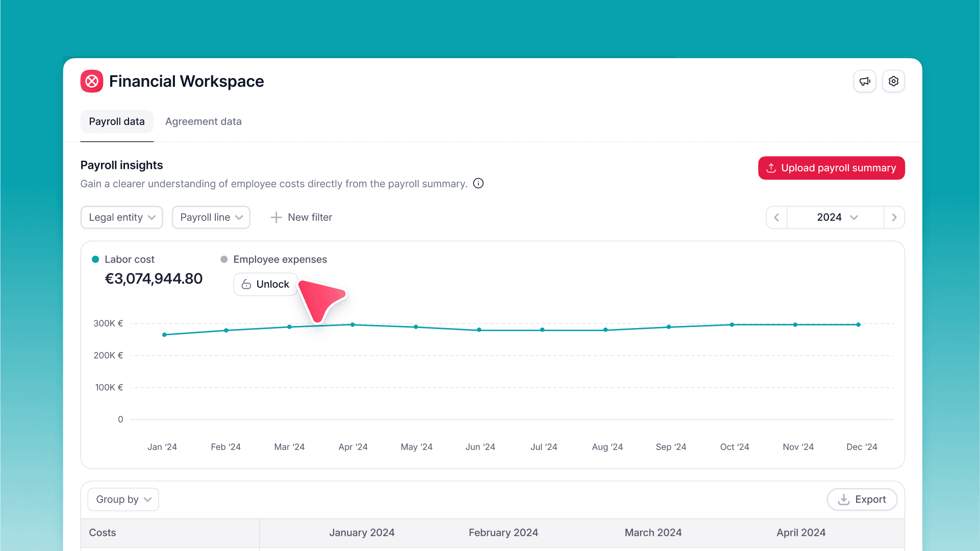The width and height of the screenshot is (980, 551).
Task: Go to the previous year with the left chevron
Action: 776,217
